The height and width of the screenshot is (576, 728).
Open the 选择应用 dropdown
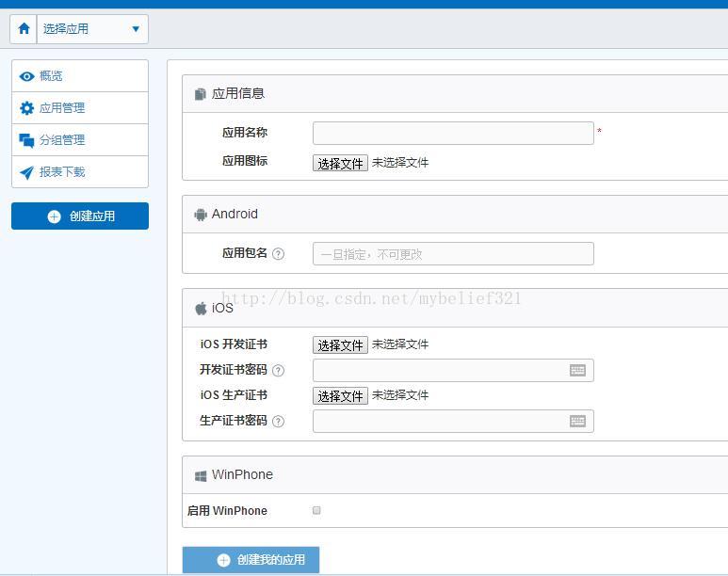[x=92, y=29]
